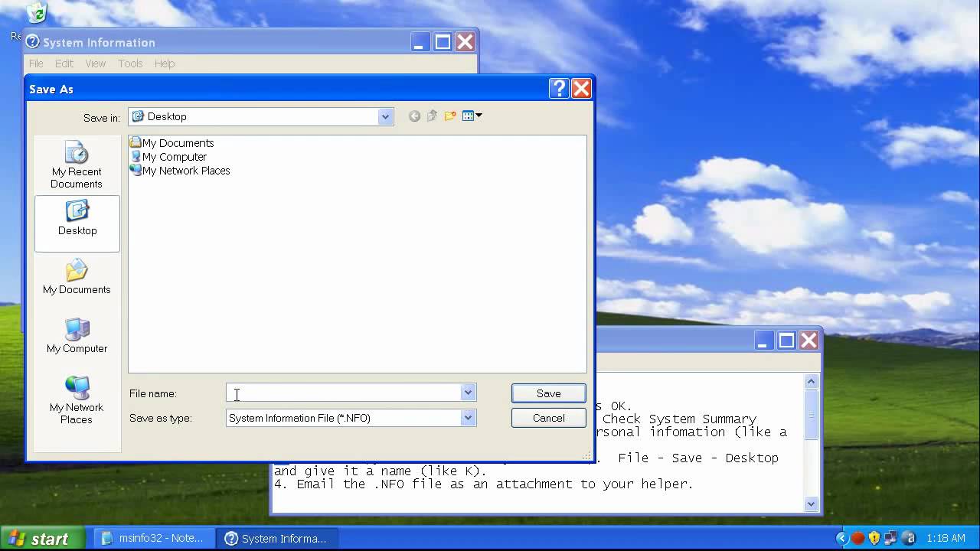Screen dimensions: 980x551
Task: Open My Documents in the places bar
Action: (x=77, y=277)
